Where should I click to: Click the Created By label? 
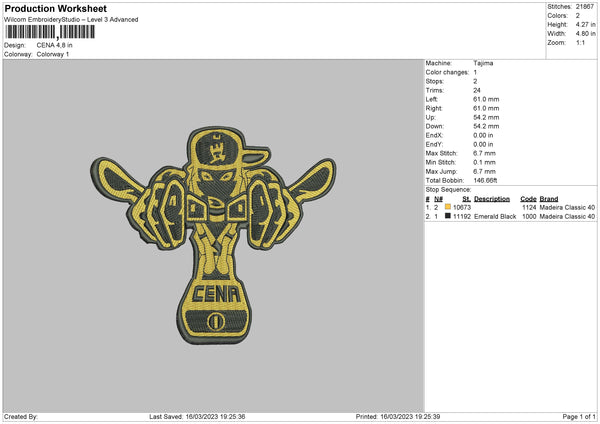click(x=21, y=416)
